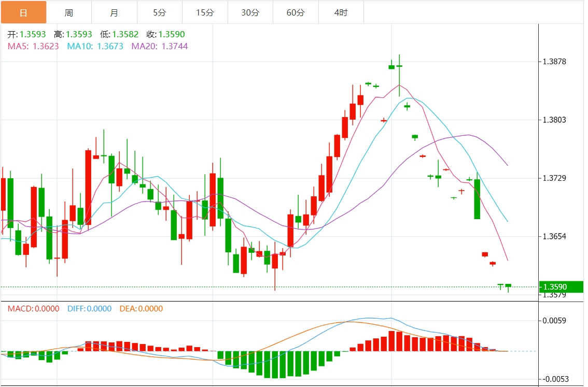Switch to the 周 weekly tab
The image size is (588, 387).
point(69,12)
